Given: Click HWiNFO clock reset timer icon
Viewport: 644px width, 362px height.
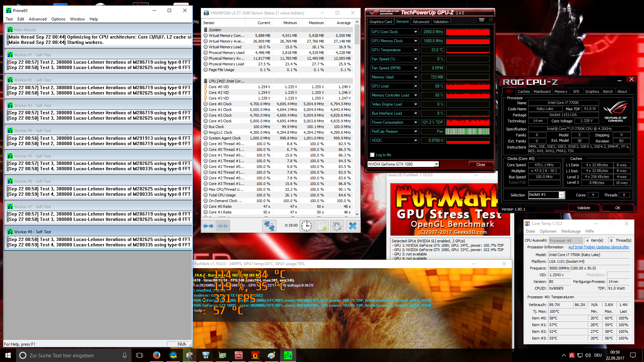Looking at the screenshot, I should [x=306, y=226].
